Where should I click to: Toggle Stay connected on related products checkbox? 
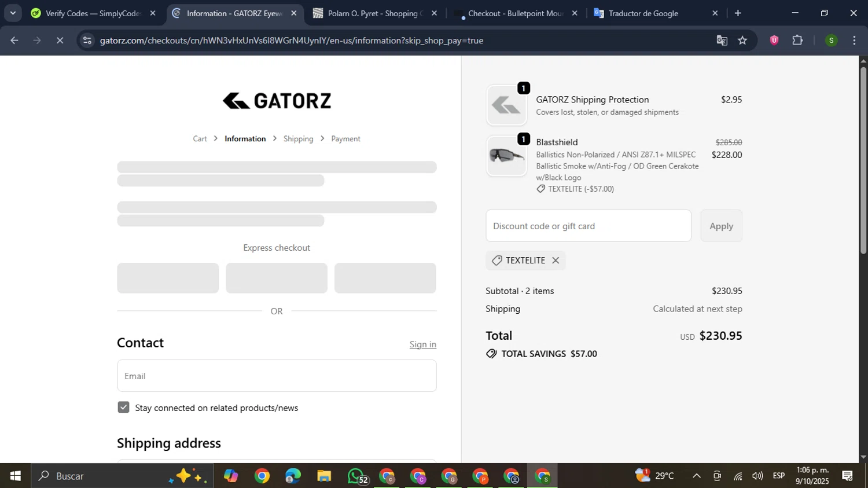point(123,408)
